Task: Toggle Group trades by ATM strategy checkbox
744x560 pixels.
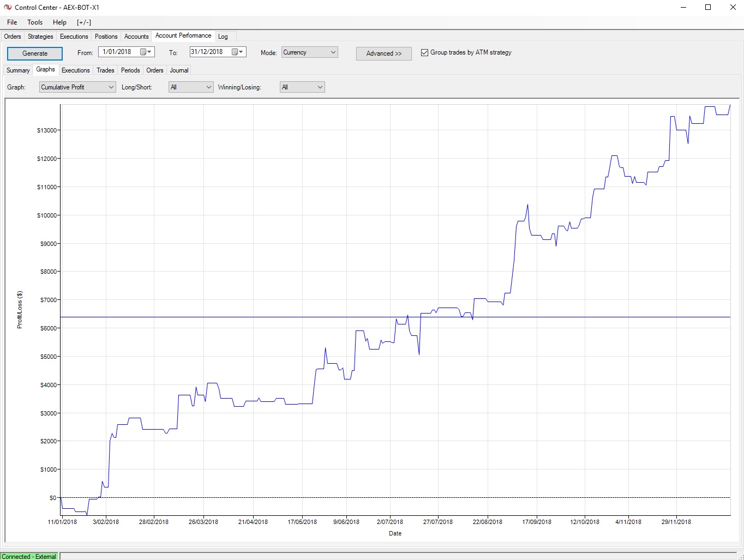Action: coord(424,52)
